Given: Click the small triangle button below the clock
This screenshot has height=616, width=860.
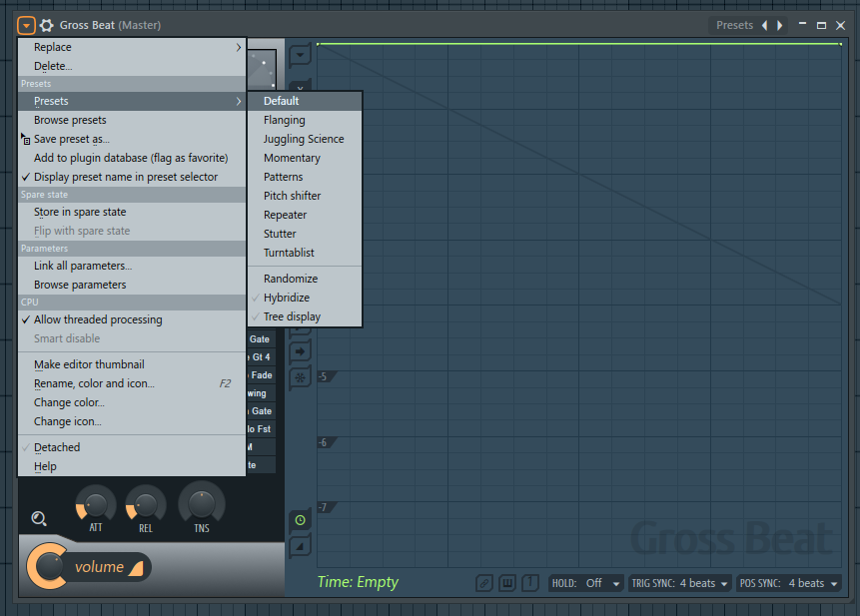Looking at the screenshot, I should pyautogui.click(x=300, y=546).
